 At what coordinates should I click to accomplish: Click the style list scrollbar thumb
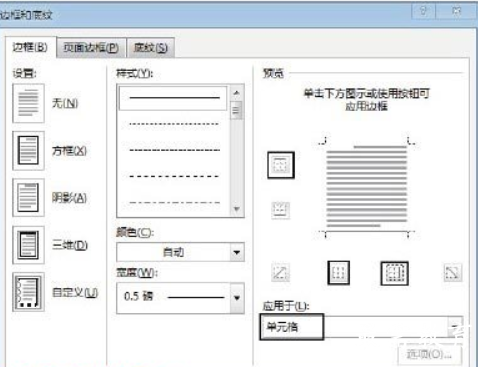pos(237,110)
